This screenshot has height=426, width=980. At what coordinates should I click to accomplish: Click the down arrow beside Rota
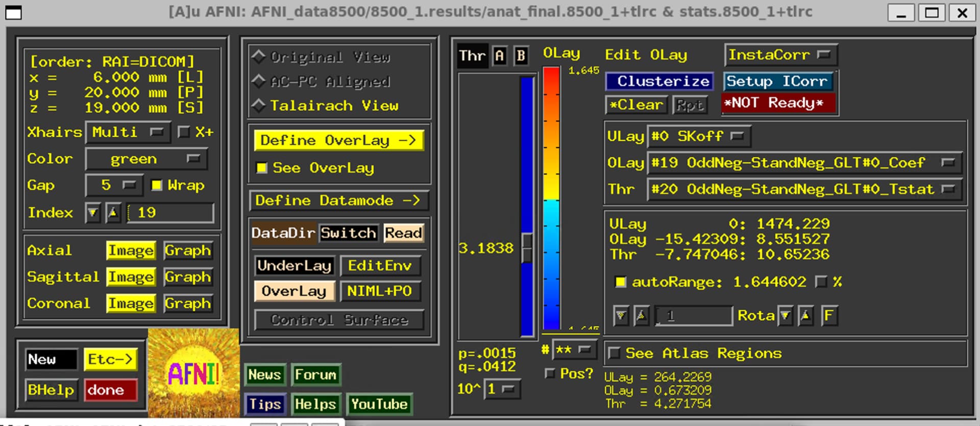[786, 316]
